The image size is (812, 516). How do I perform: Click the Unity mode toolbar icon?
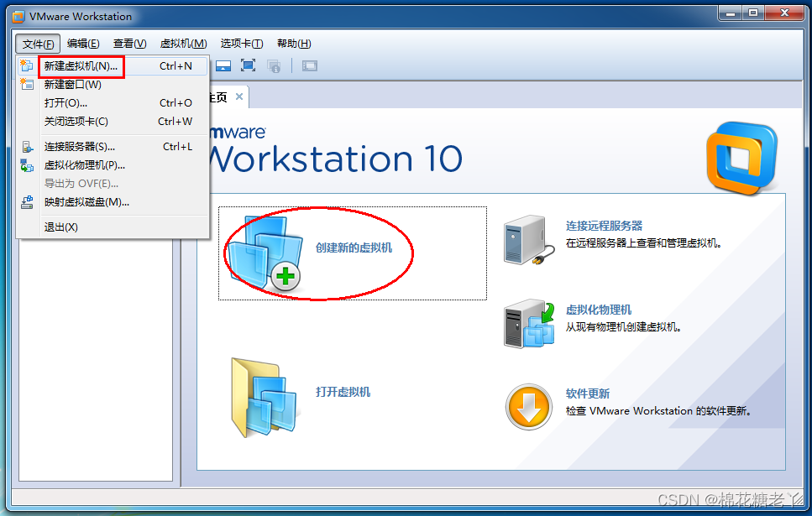click(275, 67)
